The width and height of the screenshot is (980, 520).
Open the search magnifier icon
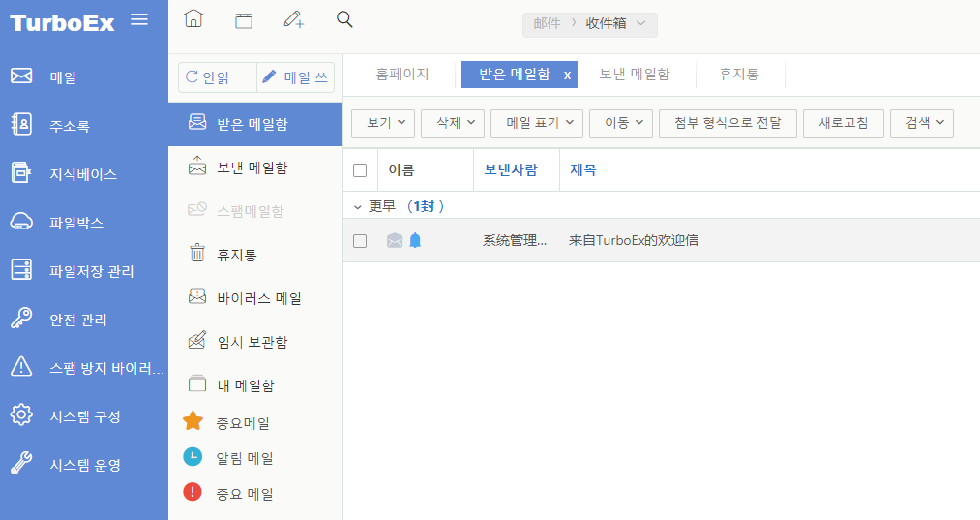(x=344, y=19)
